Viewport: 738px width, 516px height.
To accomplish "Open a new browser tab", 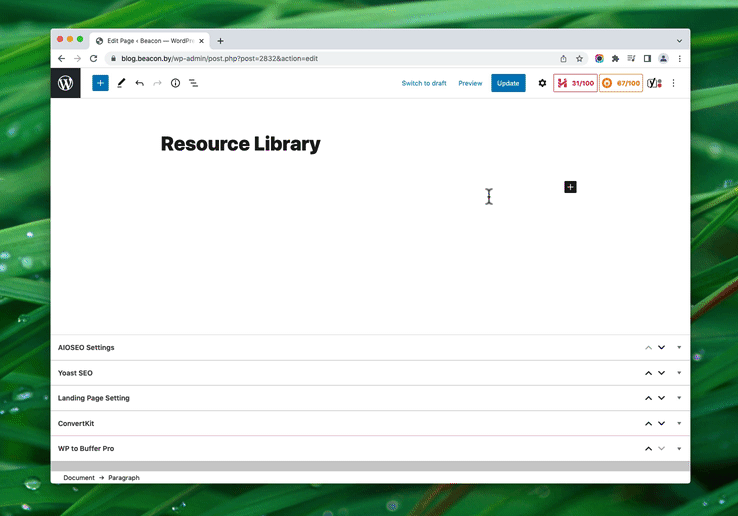I will [220, 41].
